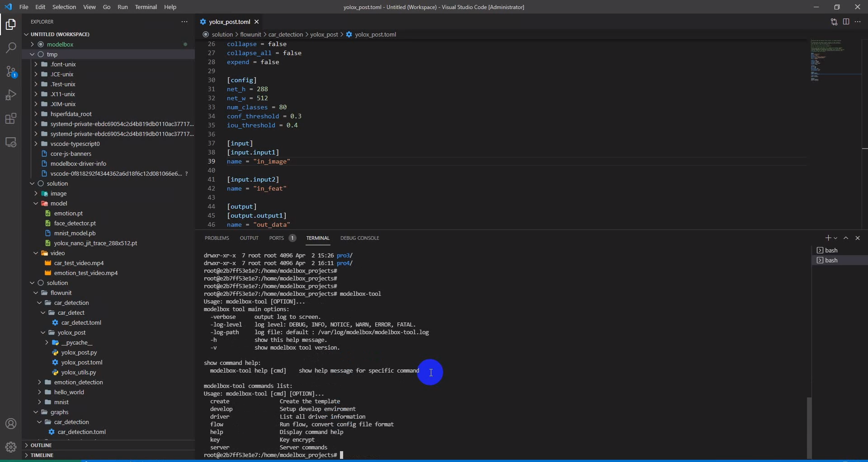Open yolox_post.py file in explorer
This screenshot has width=868, height=462.
(79, 352)
